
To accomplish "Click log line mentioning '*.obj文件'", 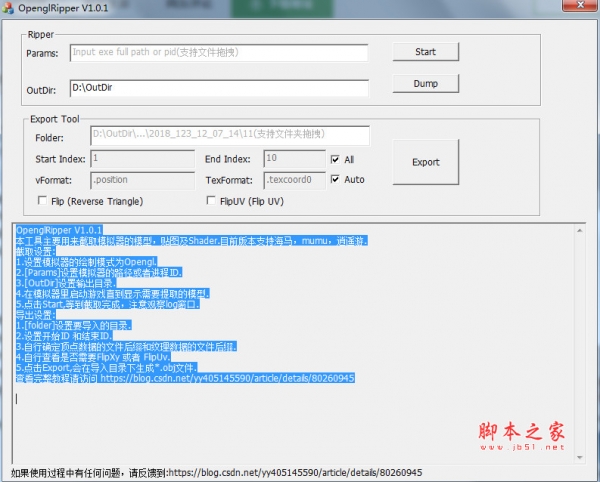I will 106,368.
